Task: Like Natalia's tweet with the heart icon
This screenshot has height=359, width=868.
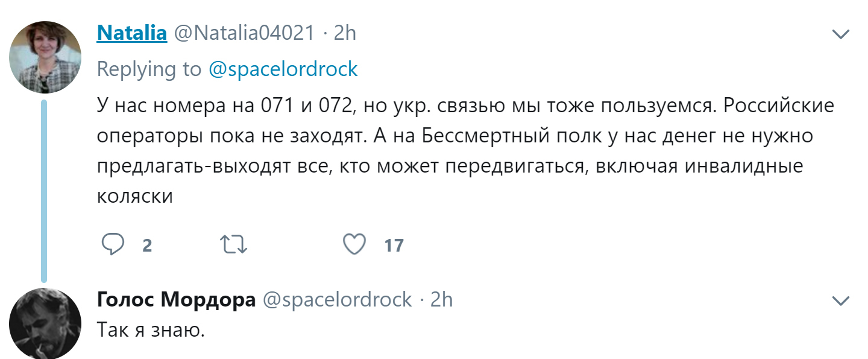Action: pos(354,244)
